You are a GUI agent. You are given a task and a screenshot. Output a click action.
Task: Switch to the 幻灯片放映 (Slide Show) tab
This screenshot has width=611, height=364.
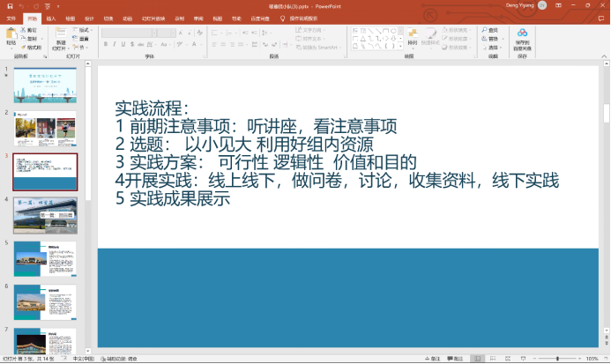[x=153, y=19]
